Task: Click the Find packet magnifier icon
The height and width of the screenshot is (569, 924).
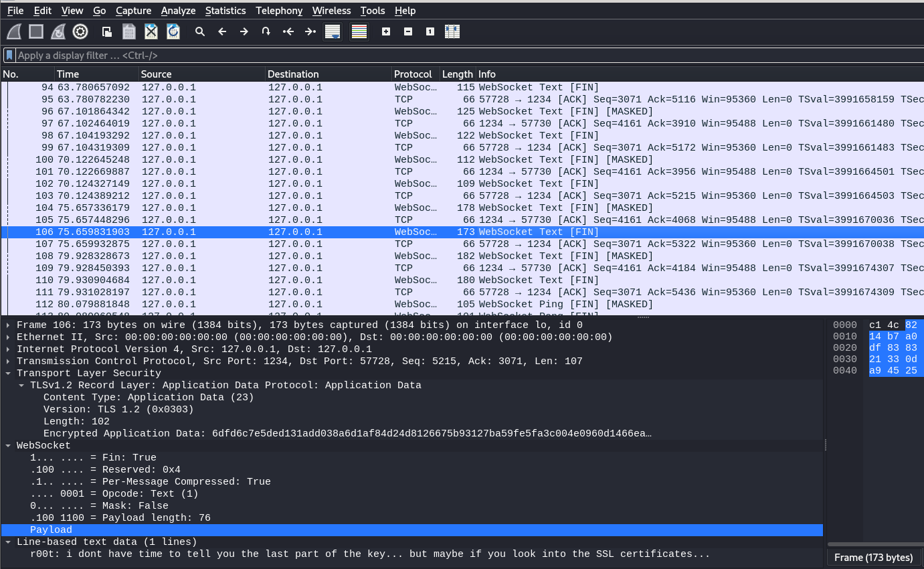Action: coord(200,31)
